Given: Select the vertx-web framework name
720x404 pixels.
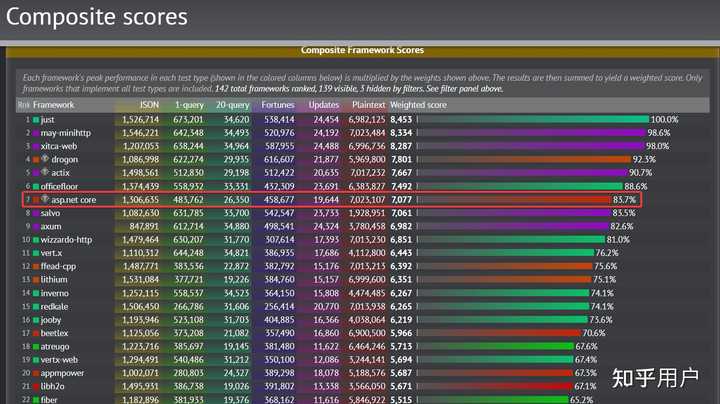Looking at the screenshot, I should tap(59, 360).
